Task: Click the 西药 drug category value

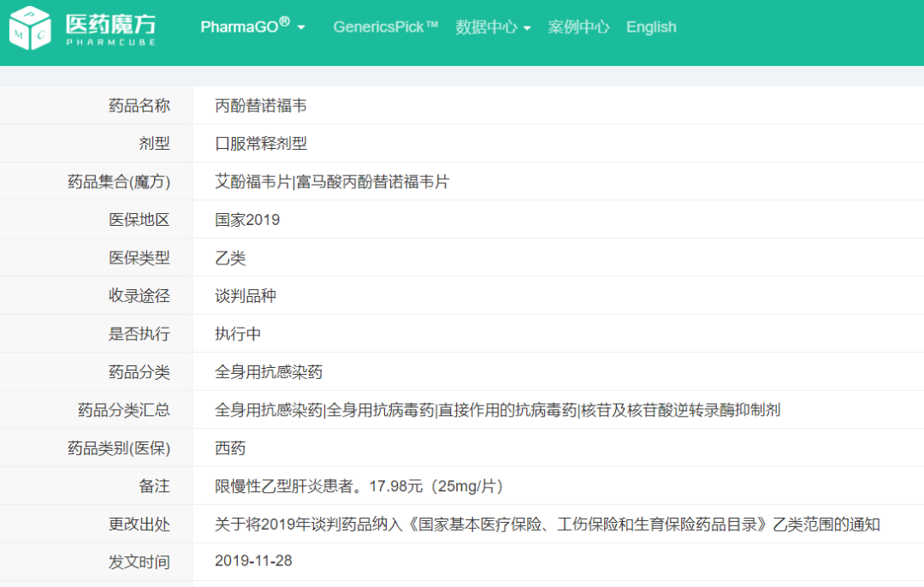Action: (x=230, y=448)
